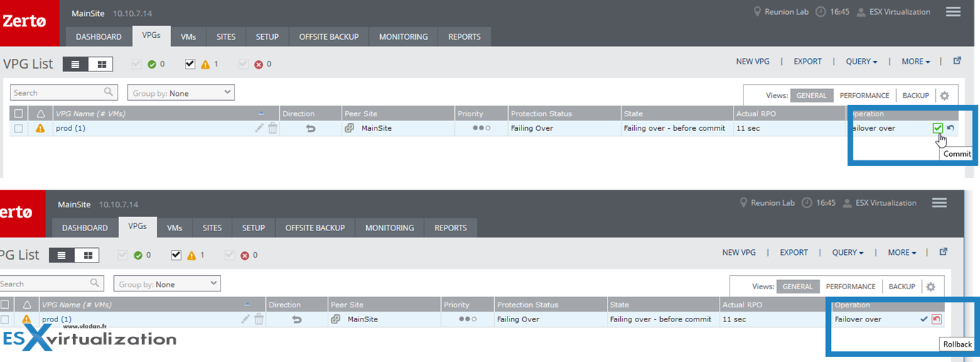The image size is (980, 362).
Task: Click the Search field in top screenshot
Action: click(64, 92)
